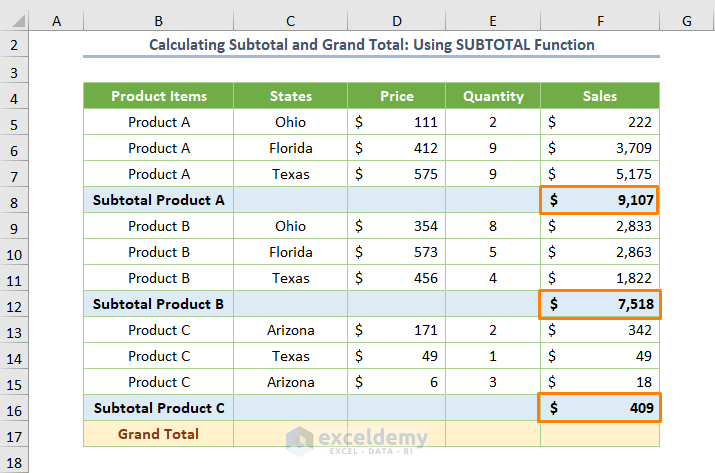Select 'Ohio' cell in row 5
The image size is (715, 473).
290,122
